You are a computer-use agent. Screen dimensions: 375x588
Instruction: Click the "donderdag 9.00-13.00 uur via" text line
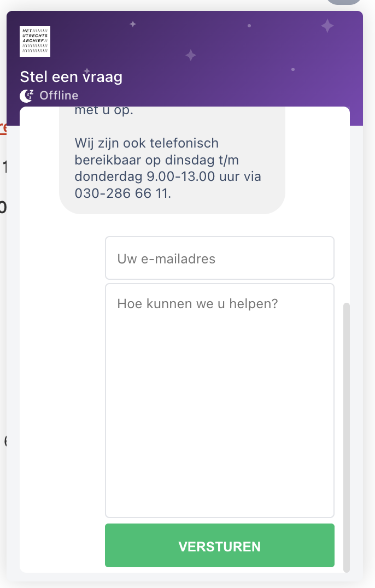coord(168,177)
